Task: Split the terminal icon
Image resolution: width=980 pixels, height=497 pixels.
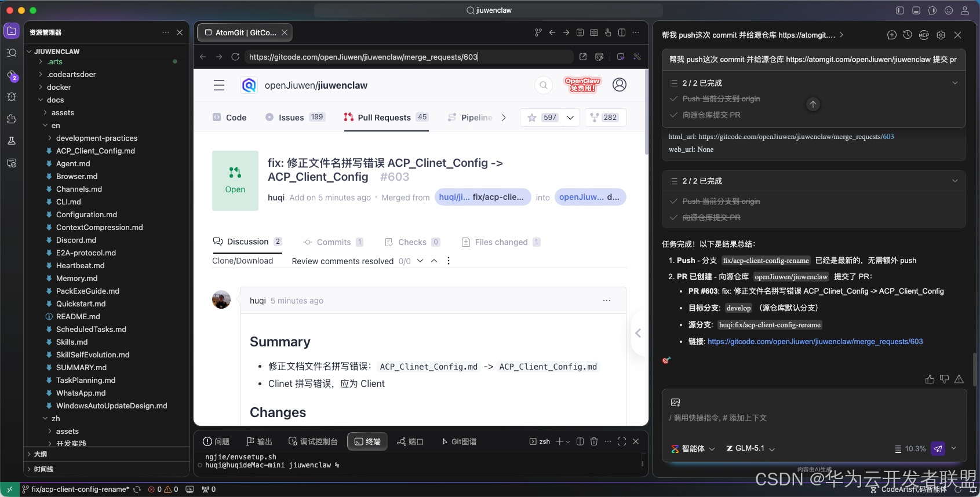Action: (x=580, y=441)
